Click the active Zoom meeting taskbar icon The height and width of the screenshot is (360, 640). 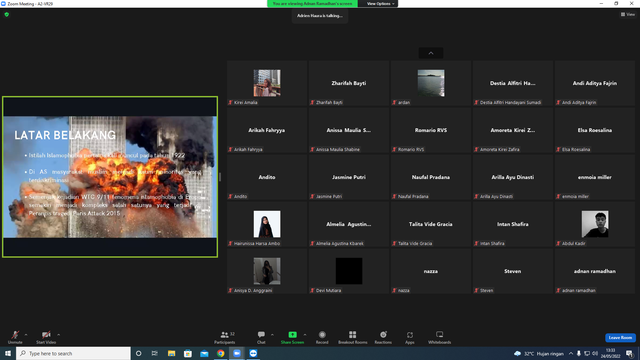tap(237, 353)
